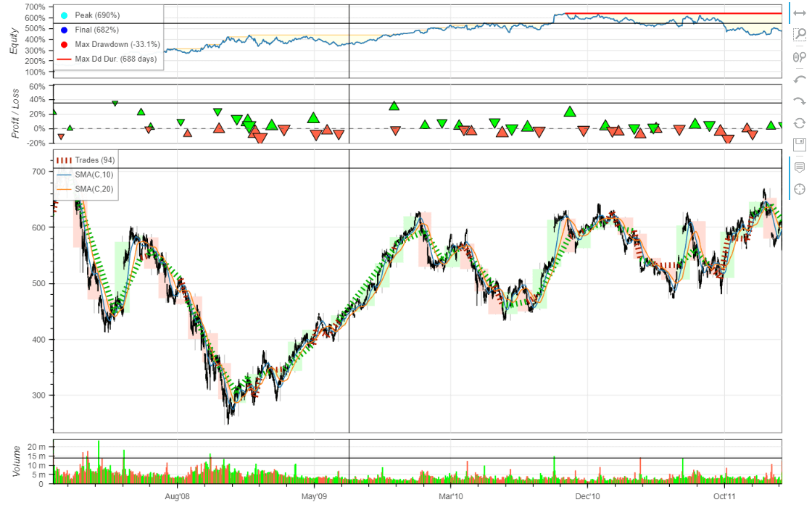812x505 pixels.
Task: Save the chart with the floppy icon
Action: (x=800, y=144)
